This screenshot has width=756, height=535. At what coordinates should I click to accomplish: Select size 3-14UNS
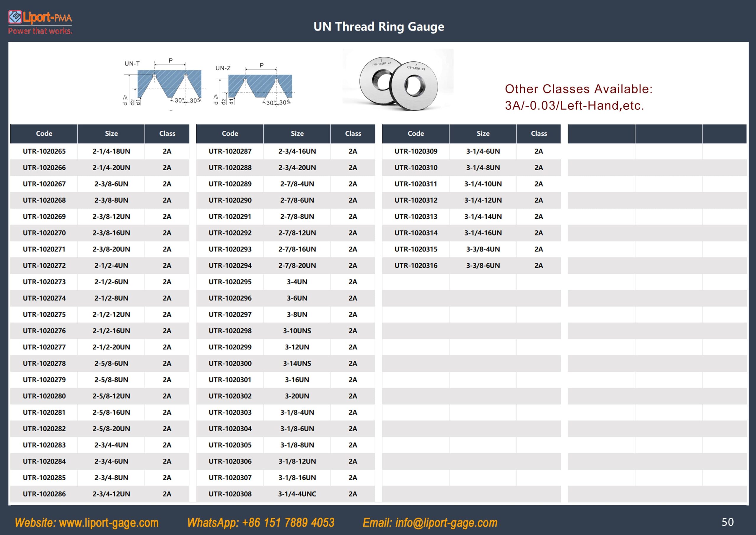(x=297, y=363)
